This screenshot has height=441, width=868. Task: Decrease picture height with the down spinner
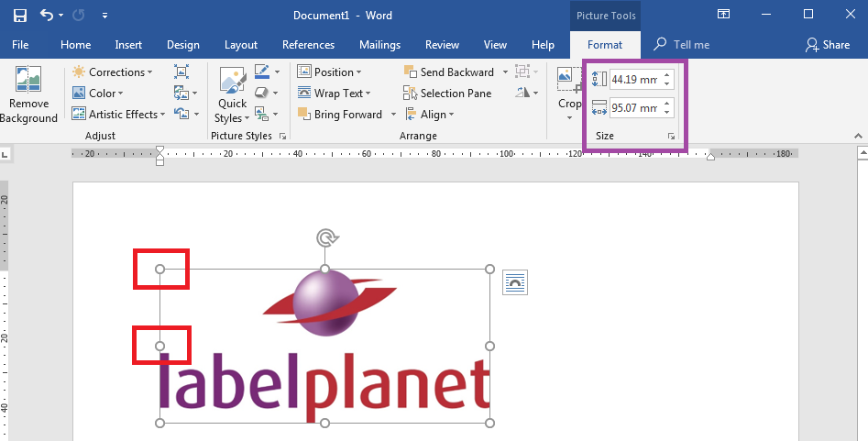667,84
